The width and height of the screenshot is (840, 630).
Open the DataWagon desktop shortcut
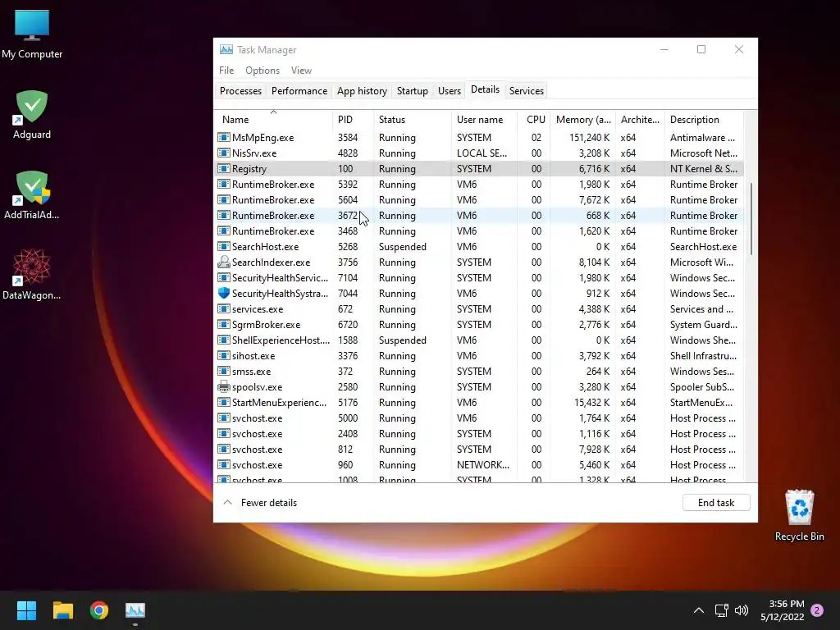32,274
